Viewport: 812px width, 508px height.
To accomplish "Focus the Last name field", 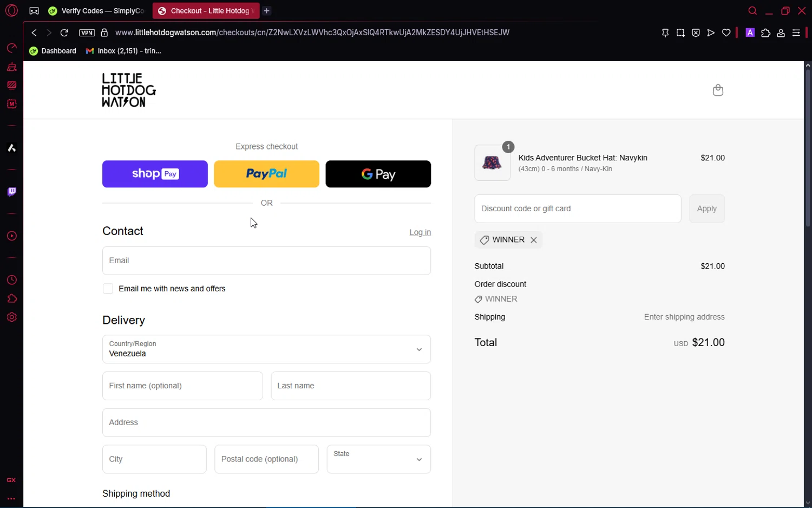I will click(351, 386).
